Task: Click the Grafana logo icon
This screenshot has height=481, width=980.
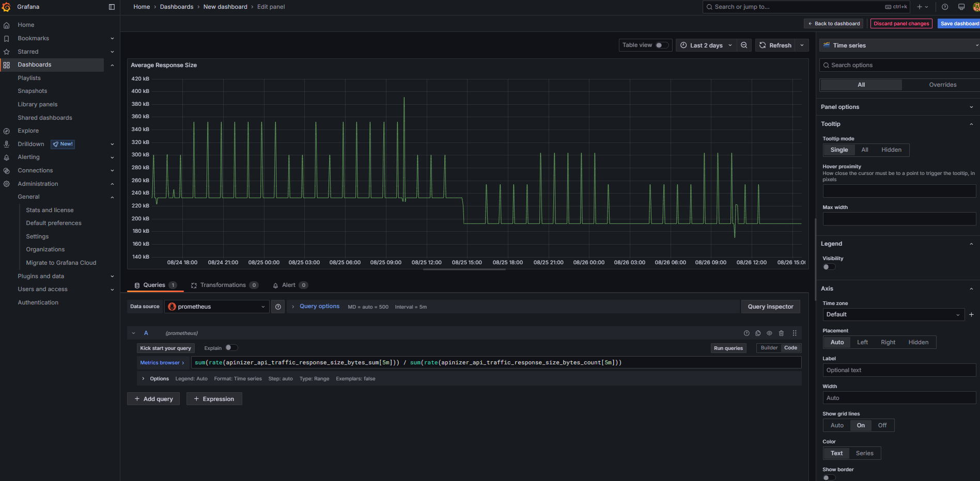Action: pos(6,7)
